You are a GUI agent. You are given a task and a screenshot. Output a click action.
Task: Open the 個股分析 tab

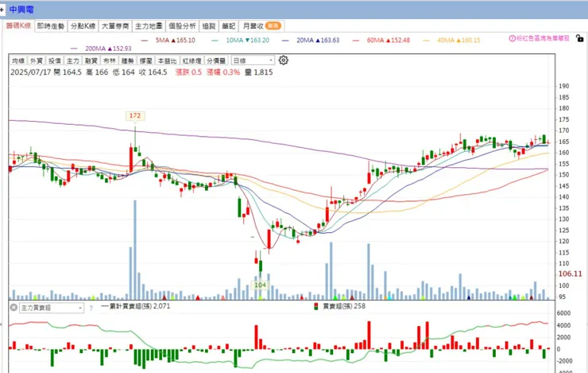[182, 26]
